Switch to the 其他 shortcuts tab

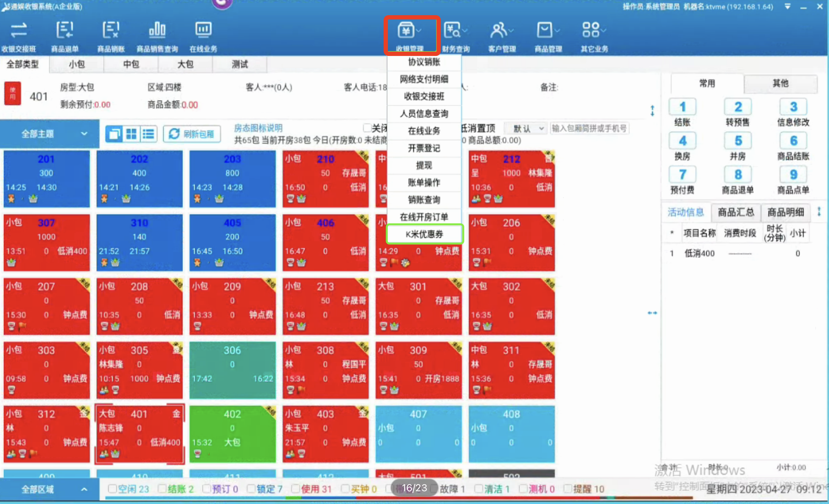[780, 84]
